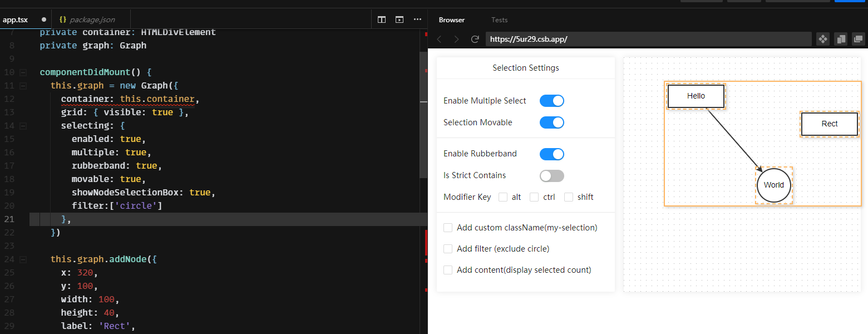The height and width of the screenshot is (334, 868).
Task: Click the responsive preview diamonds icon
Action: coord(823,39)
